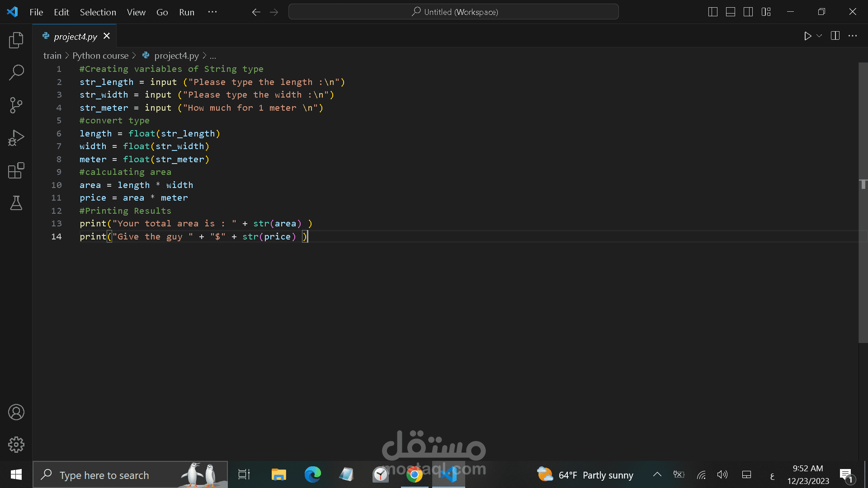The width and height of the screenshot is (868, 488).
Task: Open the Extensions view
Action: pyautogui.click(x=16, y=170)
